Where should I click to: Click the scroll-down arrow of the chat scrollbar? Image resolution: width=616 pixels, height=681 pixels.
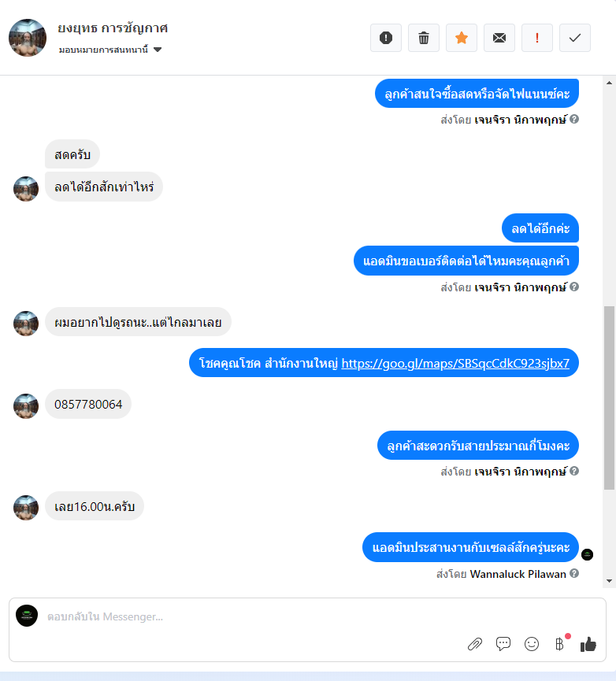click(609, 581)
